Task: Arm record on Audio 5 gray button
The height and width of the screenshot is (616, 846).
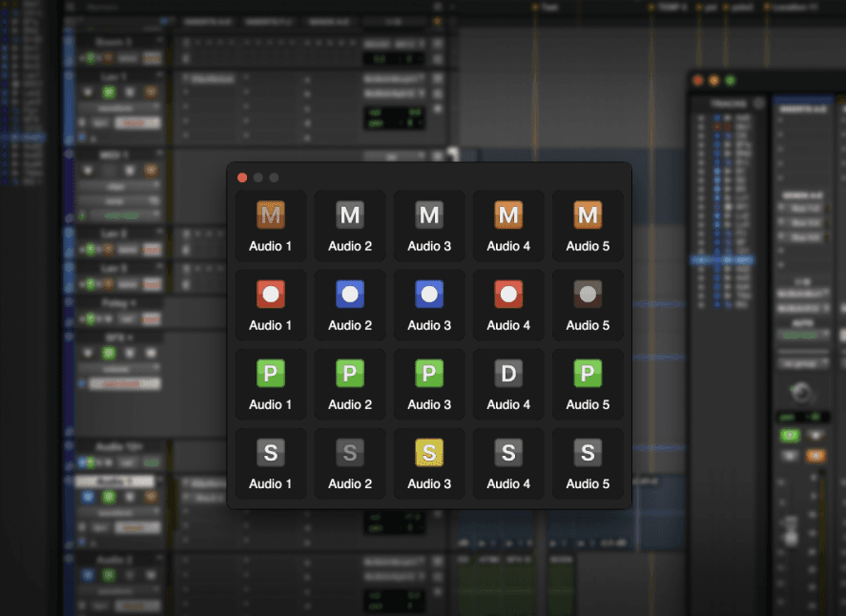Action: [588, 294]
